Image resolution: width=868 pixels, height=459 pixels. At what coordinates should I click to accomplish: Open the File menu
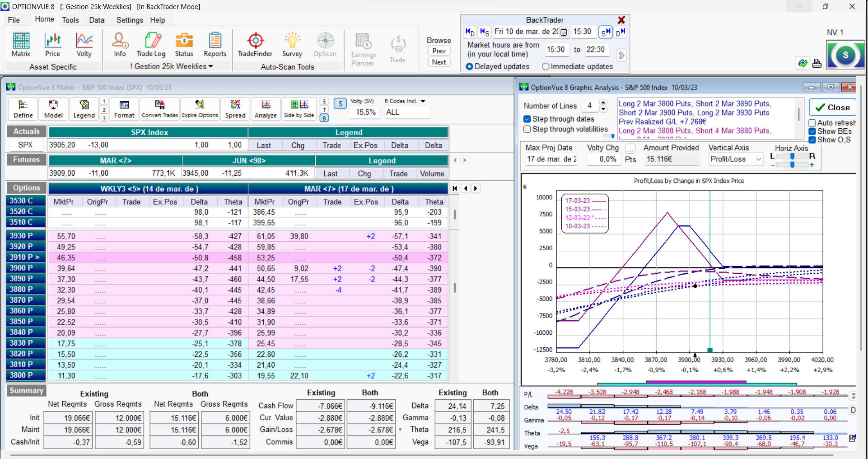click(x=14, y=20)
